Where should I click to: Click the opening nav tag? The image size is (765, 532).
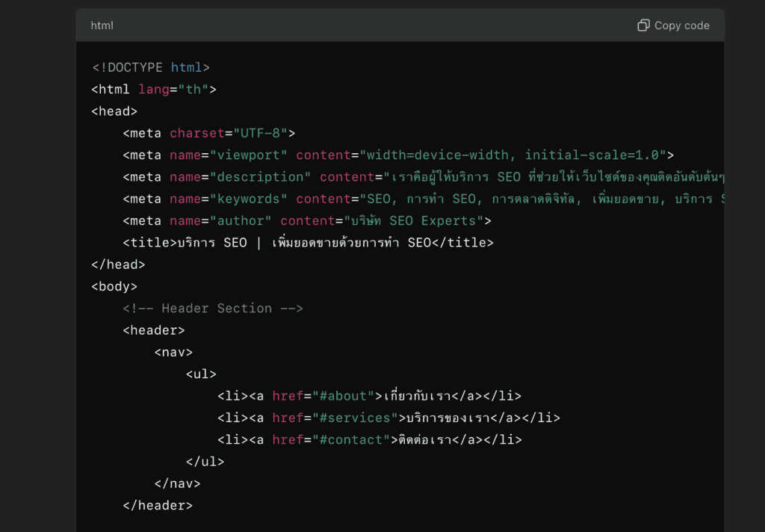tap(173, 352)
